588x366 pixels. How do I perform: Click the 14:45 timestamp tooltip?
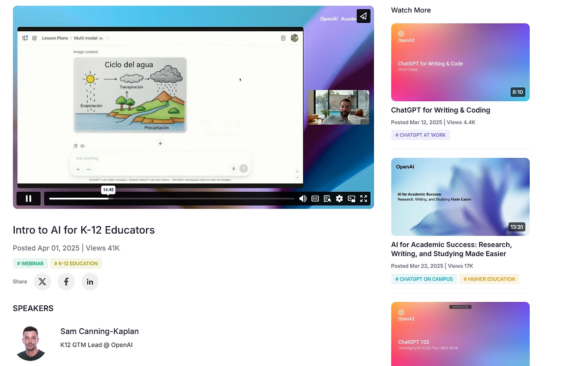click(108, 189)
